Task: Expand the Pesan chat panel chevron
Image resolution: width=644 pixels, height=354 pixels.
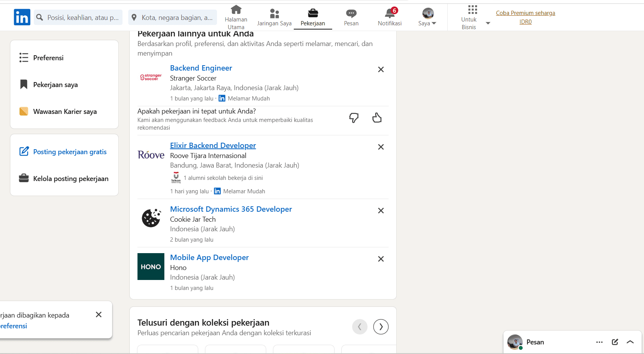Action: [630, 342]
